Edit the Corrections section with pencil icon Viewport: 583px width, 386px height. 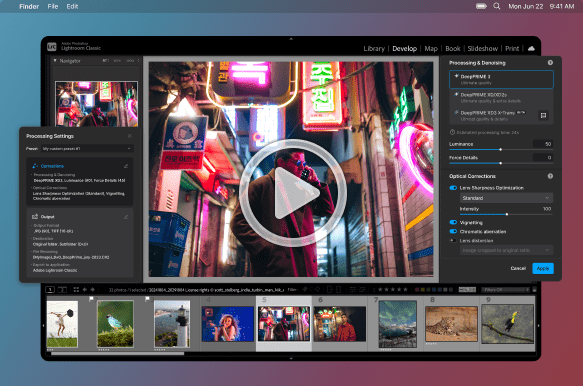pyautogui.click(x=126, y=166)
